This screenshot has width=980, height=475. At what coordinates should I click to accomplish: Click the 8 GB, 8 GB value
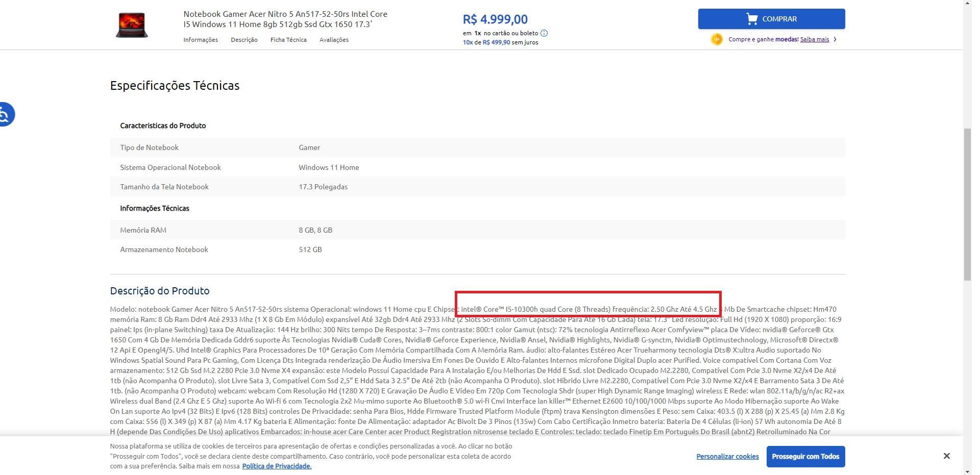(315, 230)
